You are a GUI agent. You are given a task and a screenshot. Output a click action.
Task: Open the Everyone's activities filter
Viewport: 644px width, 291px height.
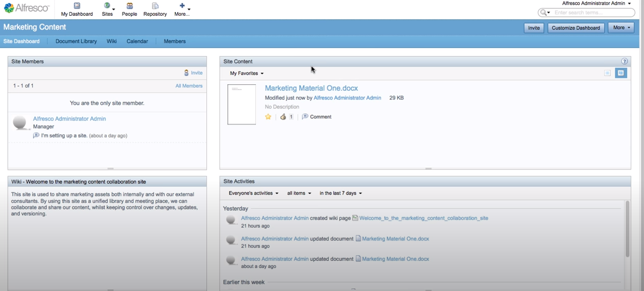[x=253, y=193]
